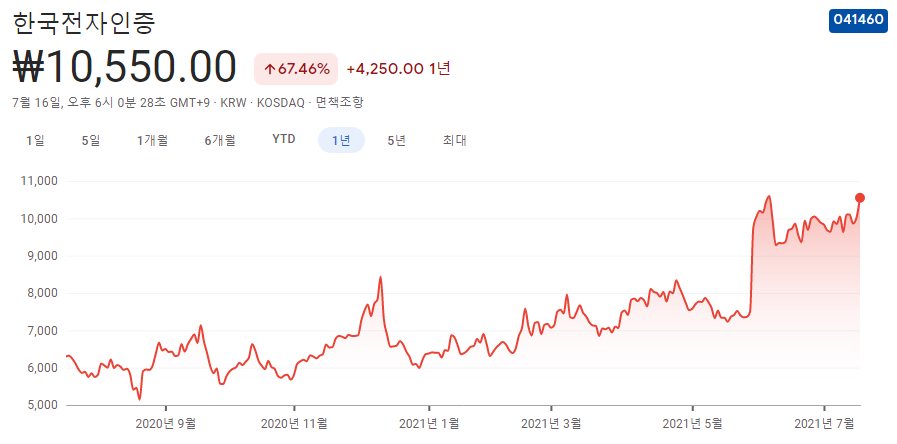Click the 2021년 5월 x-axis label
Screen dimensions: 897x444
pos(692,424)
